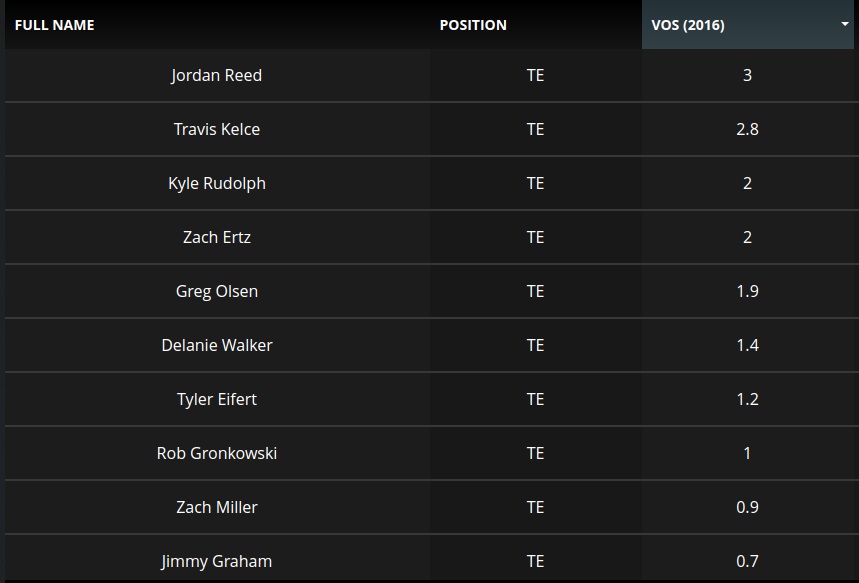Select the Greg Olsen name
Screen dimensions: 859x583
pos(217,292)
